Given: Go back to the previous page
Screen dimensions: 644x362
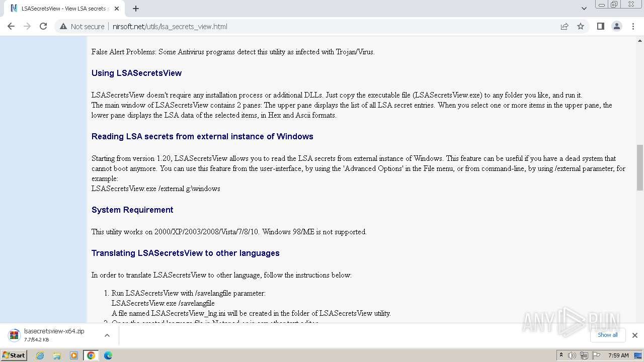Looking at the screenshot, I should click(11, 26).
